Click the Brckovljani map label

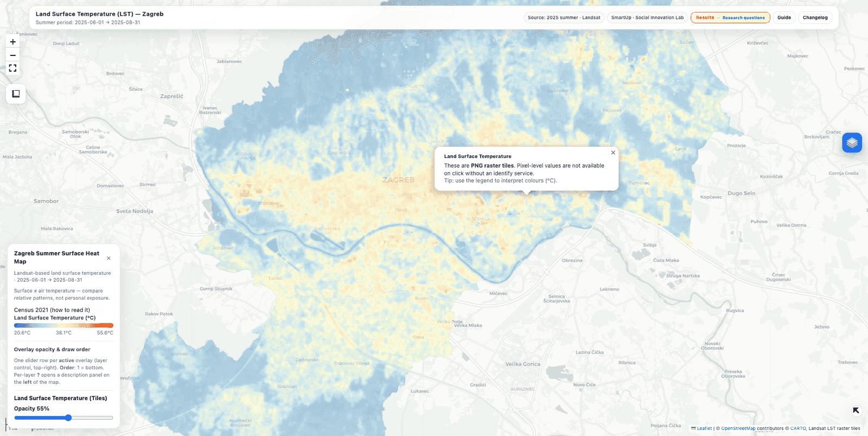tap(816, 137)
